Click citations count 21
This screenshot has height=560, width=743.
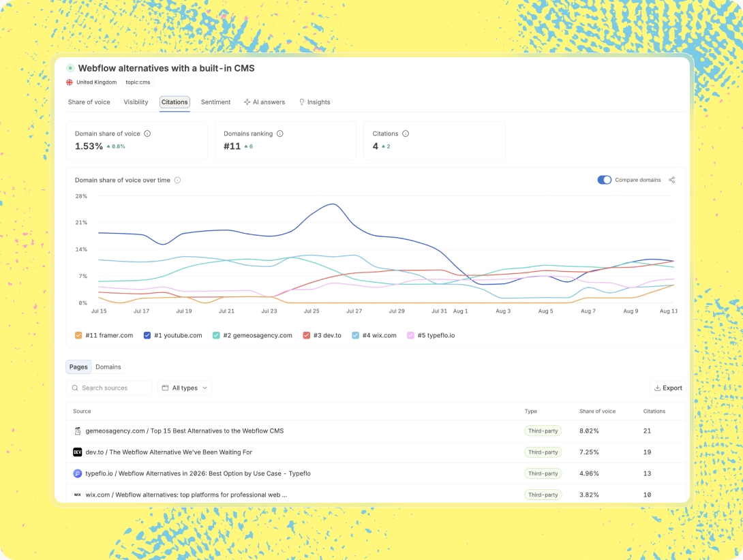coord(648,431)
